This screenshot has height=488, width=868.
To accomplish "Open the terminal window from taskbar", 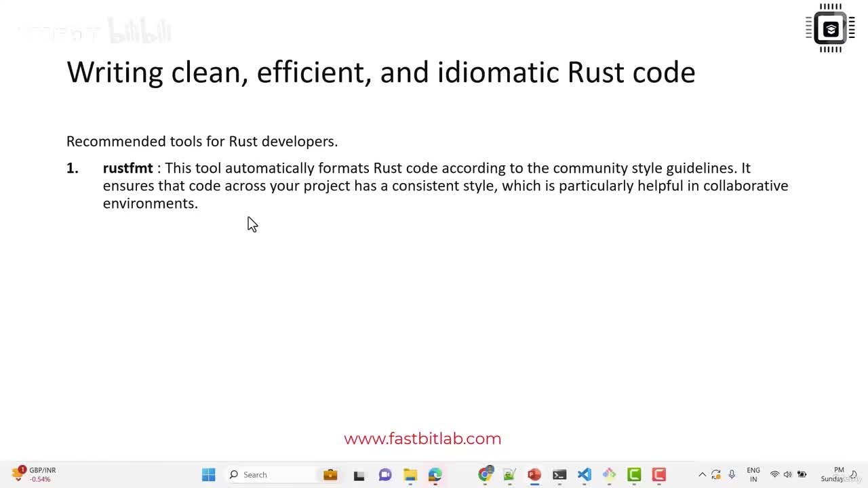I will 559,474.
